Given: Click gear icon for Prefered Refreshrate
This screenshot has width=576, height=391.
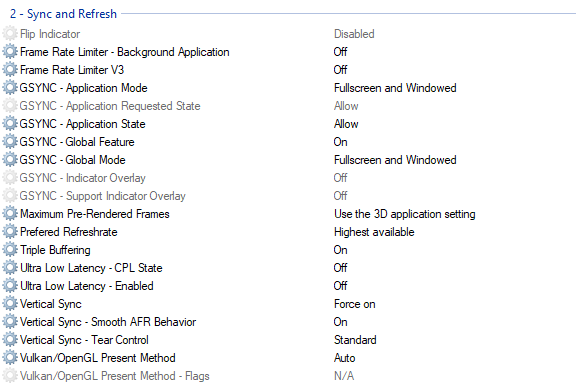Looking at the screenshot, I should [x=10, y=232].
